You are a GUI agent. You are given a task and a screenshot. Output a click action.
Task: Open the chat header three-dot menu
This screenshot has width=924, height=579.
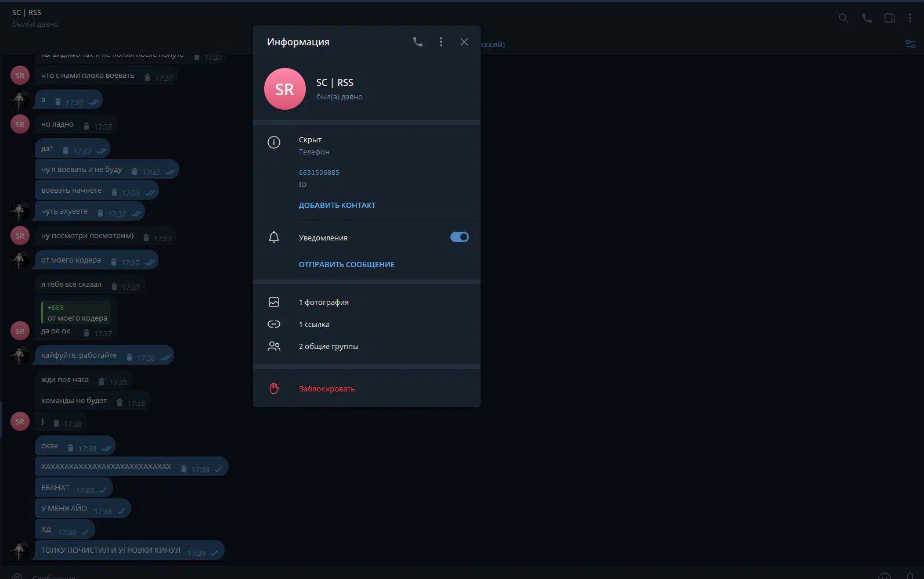909,18
